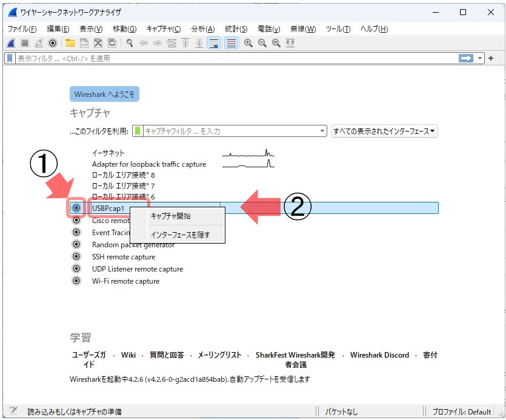
Task: Click the gear icon beside SSH remote capture
Action: tap(76, 256)
